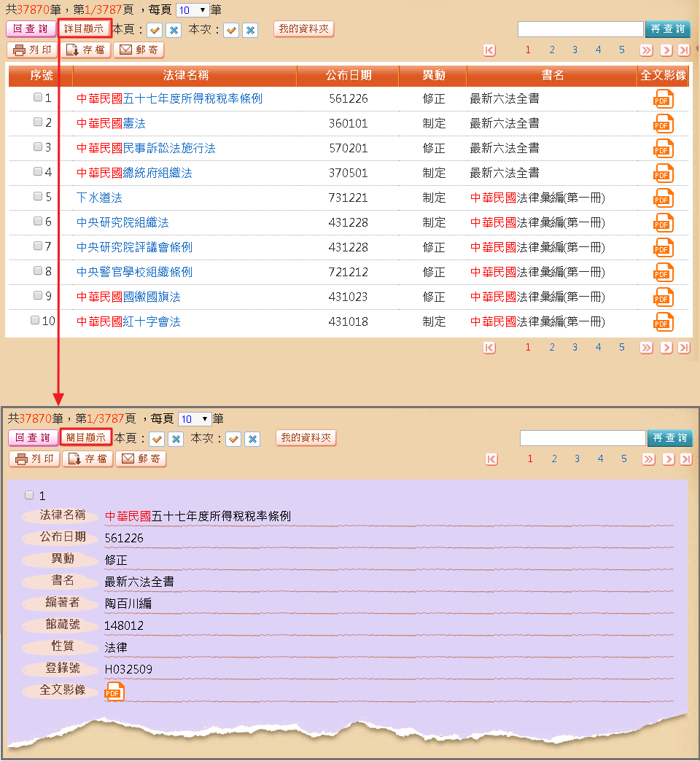The width and height of the screenshot is (700, 761).
Task: Go to page 3 in top pager
Action: pyautogui.click(x=575, y=50)
